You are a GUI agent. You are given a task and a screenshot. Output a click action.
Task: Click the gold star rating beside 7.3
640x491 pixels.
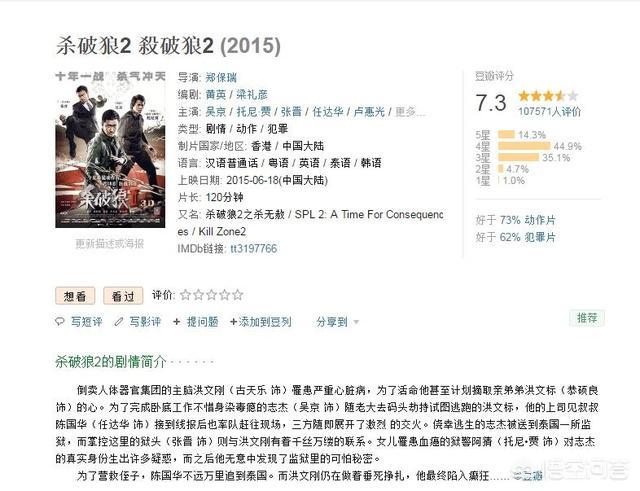[x=548, y=96]
